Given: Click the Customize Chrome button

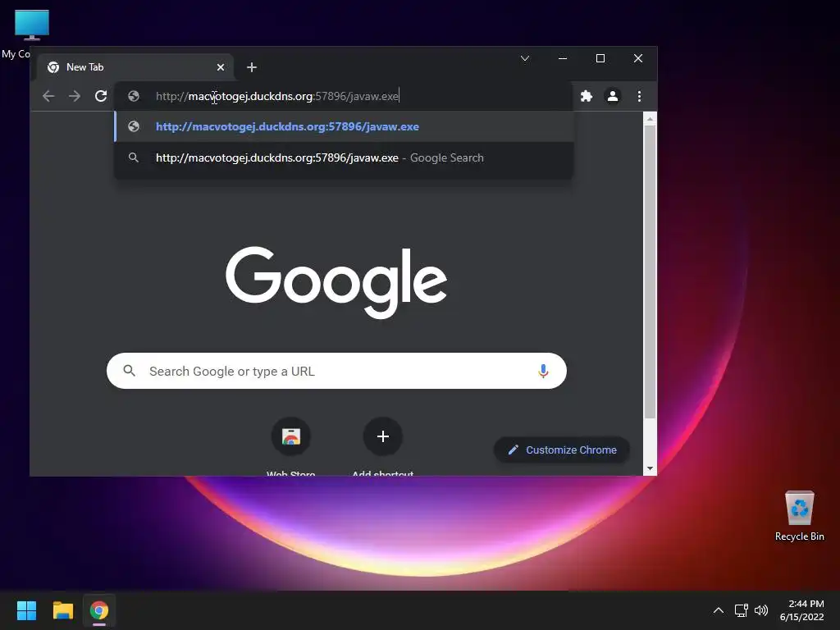Looking at the screenshot, I should (561, 450).
